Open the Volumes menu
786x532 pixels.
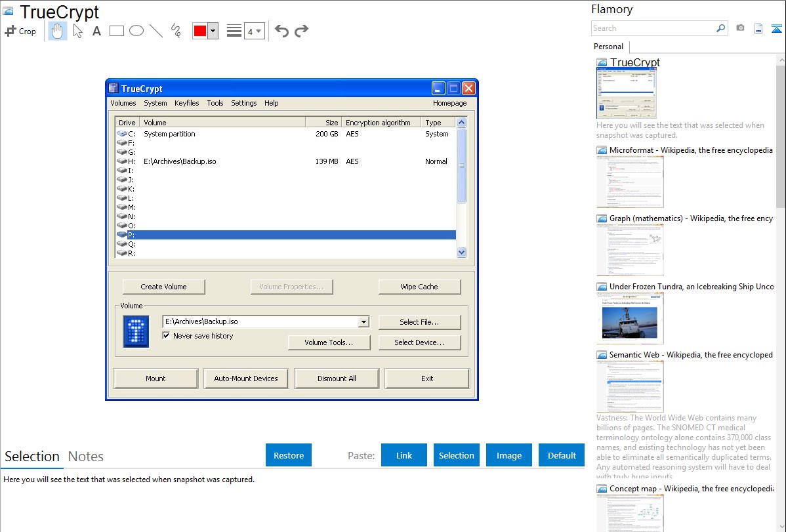123,103
